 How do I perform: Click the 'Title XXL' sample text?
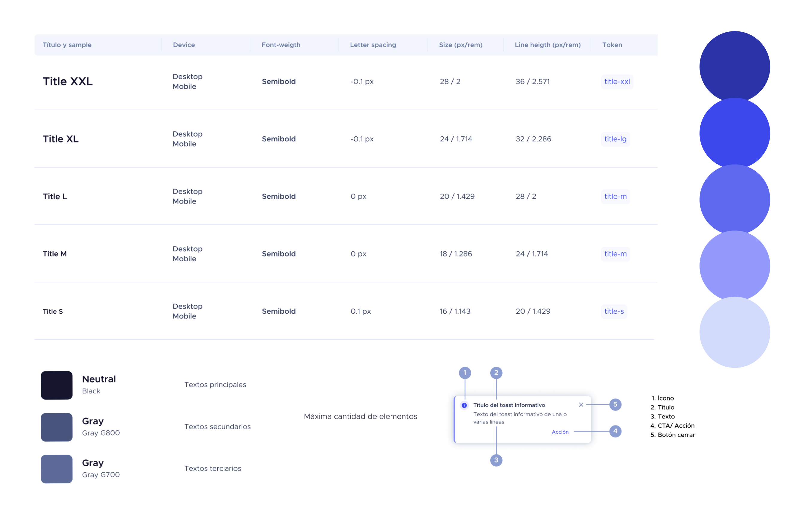pyautogui.click(x=68, y=81)
